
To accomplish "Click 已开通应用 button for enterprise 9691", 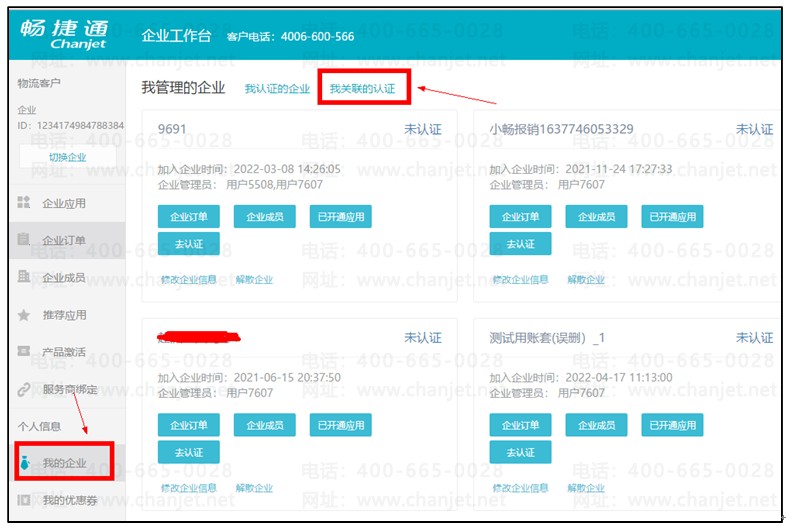I will tap(341, 217).
